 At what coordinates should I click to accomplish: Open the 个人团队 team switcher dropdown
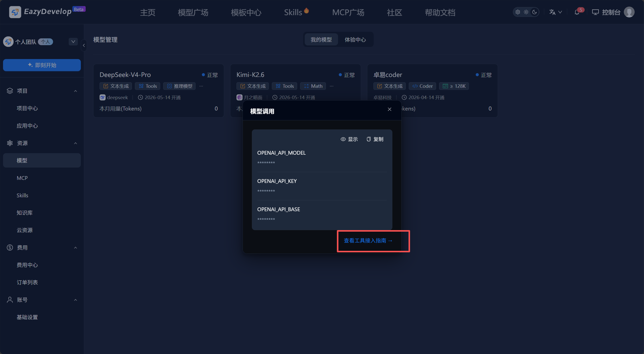pos(73,42)
